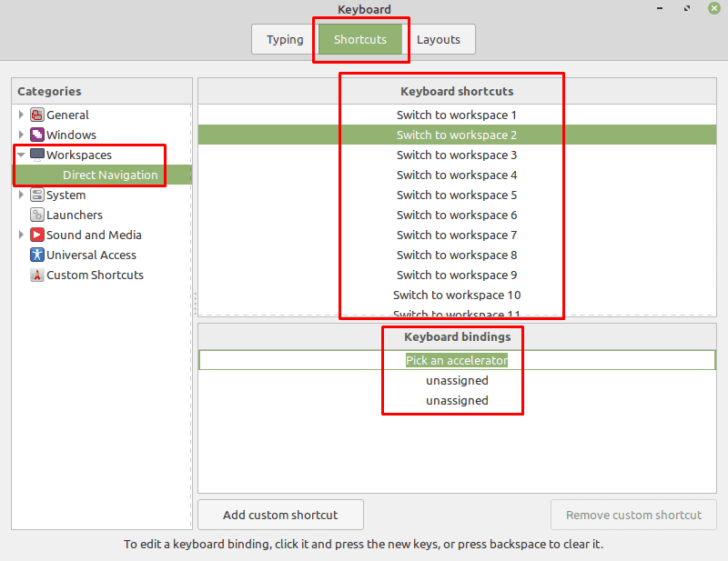Switch to the Typing tab
This screenshot has width=728, height=561.
pos(285,39)
